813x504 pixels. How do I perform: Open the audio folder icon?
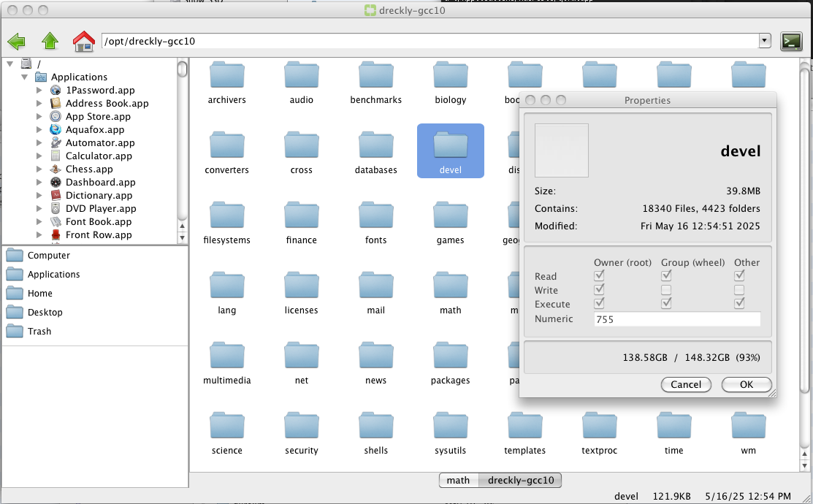coord(302,75)
